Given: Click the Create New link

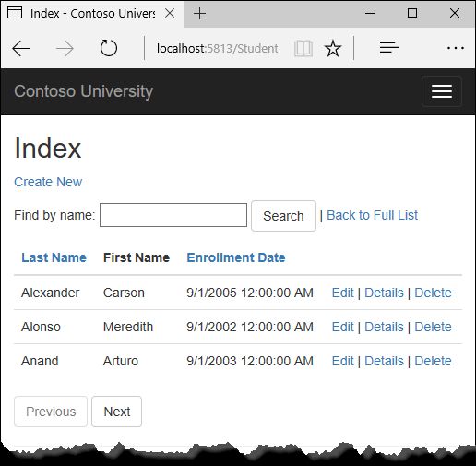Looking at the screenshot, I should pyautogui.click(x=48, y=182).
